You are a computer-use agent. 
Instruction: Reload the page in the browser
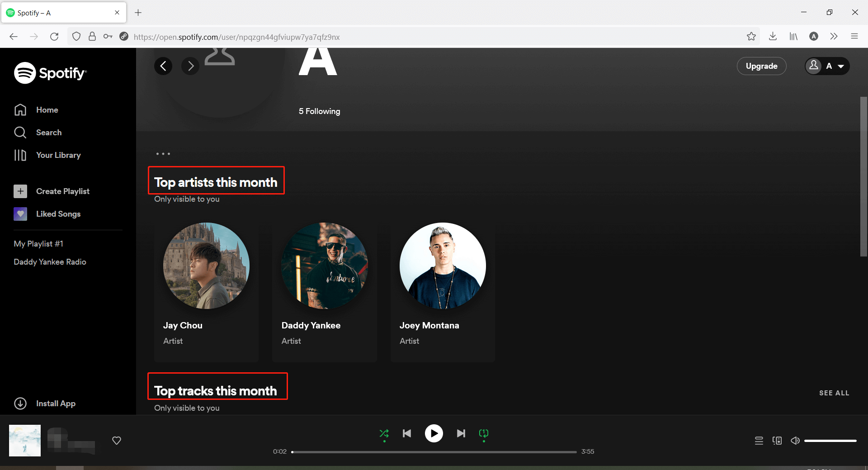(54, 37)
